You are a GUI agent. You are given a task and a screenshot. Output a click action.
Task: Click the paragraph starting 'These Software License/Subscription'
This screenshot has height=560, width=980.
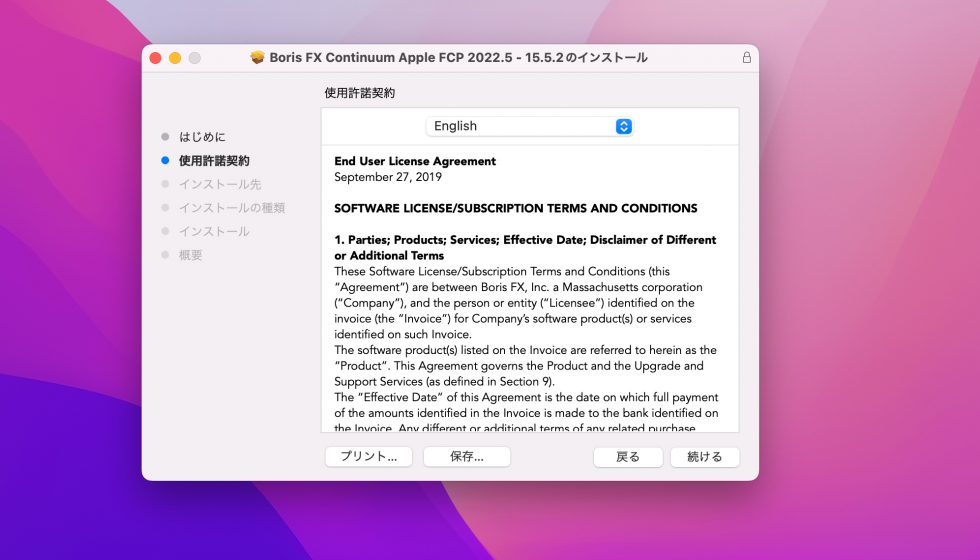point(518,302)
